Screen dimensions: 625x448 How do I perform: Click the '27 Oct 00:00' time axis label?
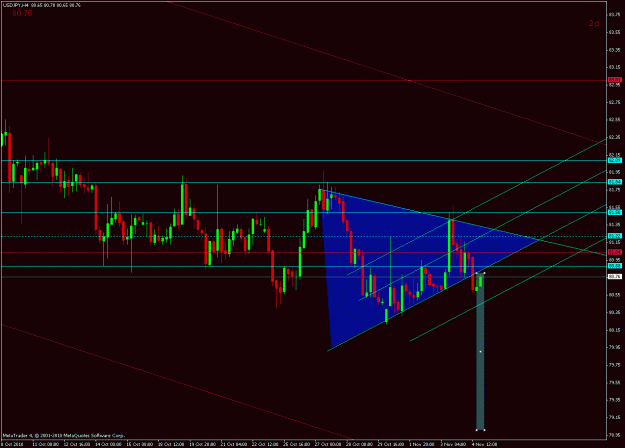pyautogui.click(x=328, y=444)
